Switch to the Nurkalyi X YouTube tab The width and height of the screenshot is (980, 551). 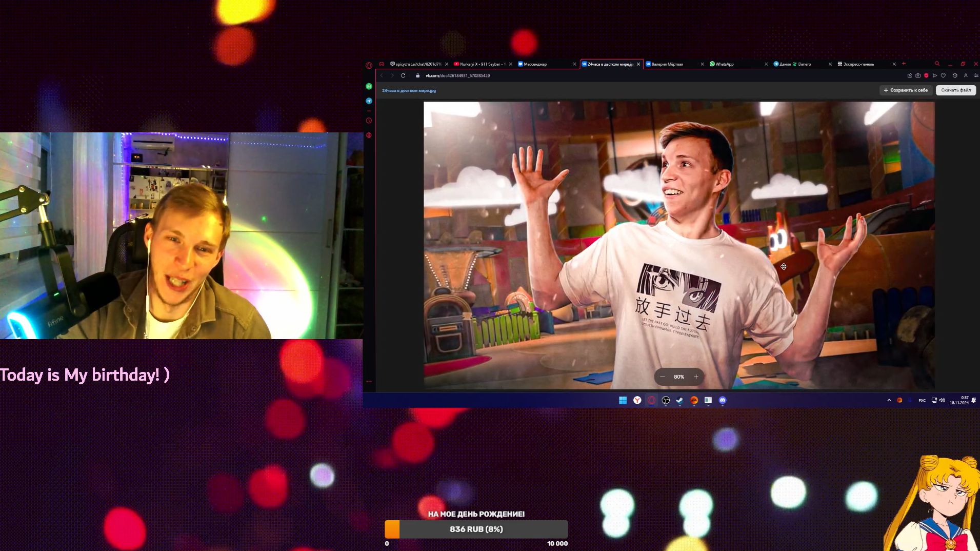pos(480,64)
